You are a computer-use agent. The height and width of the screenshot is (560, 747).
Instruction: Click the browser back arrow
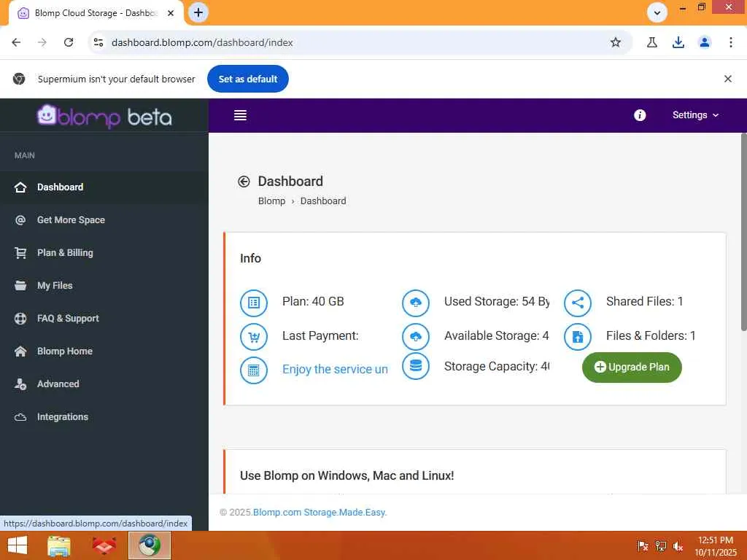click(16, 42)
